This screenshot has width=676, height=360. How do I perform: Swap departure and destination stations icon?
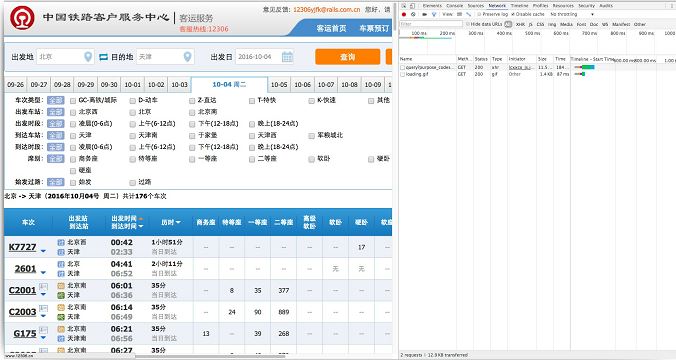(103, 56)
